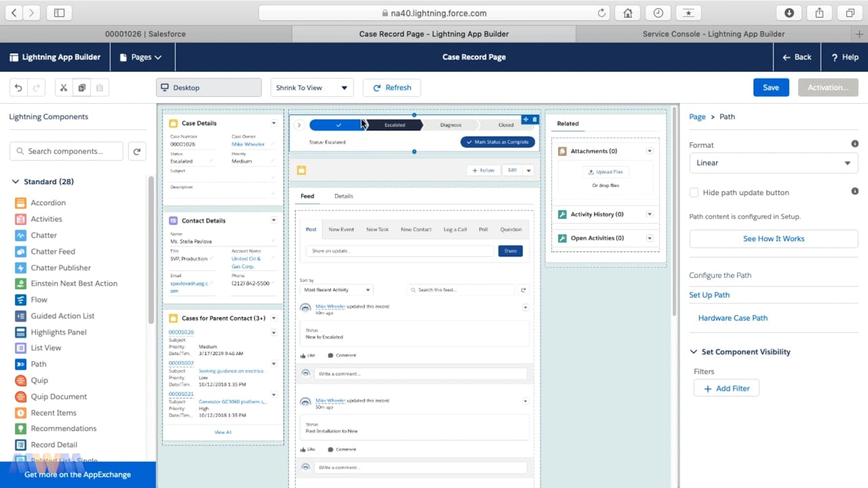
Task: Open the Hardware Case Path link
Action: click(732, 318)
